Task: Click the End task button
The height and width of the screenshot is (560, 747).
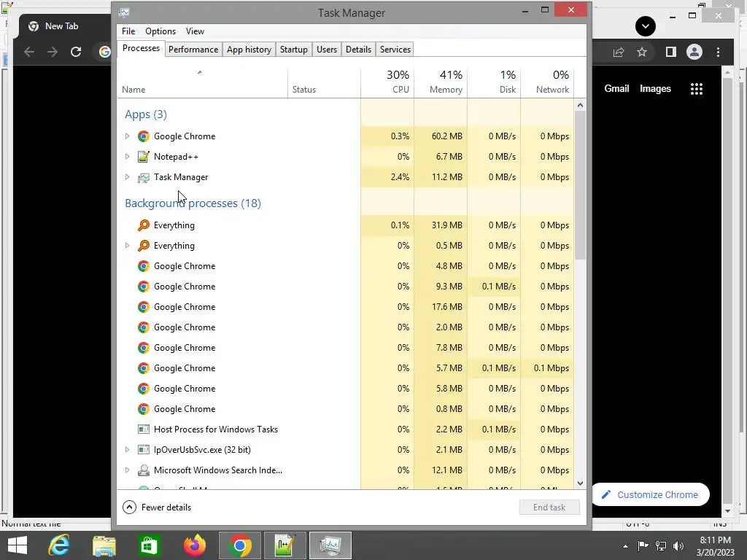Action: (x=549, y=507)
